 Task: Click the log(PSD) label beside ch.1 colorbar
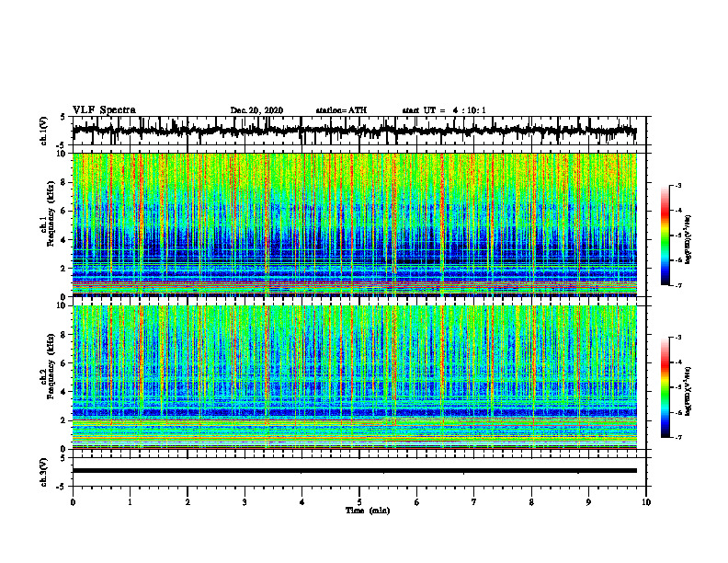click(688, 239)
